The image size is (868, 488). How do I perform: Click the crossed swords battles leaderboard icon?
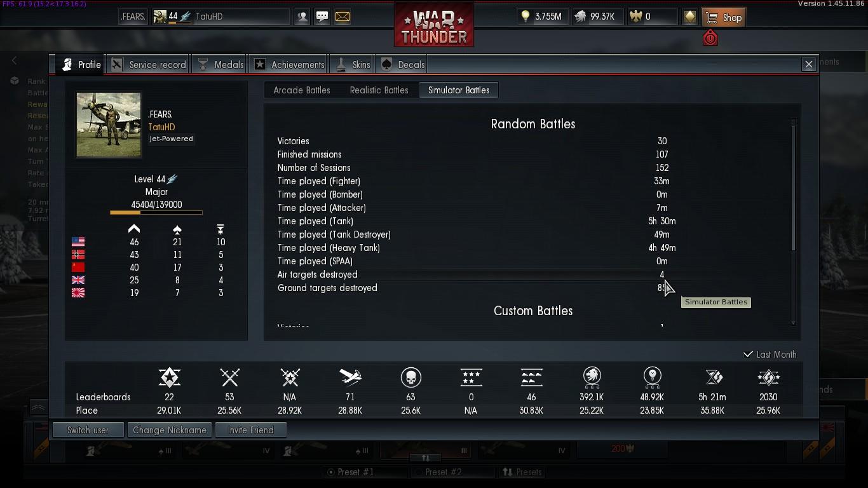point(229,377)
